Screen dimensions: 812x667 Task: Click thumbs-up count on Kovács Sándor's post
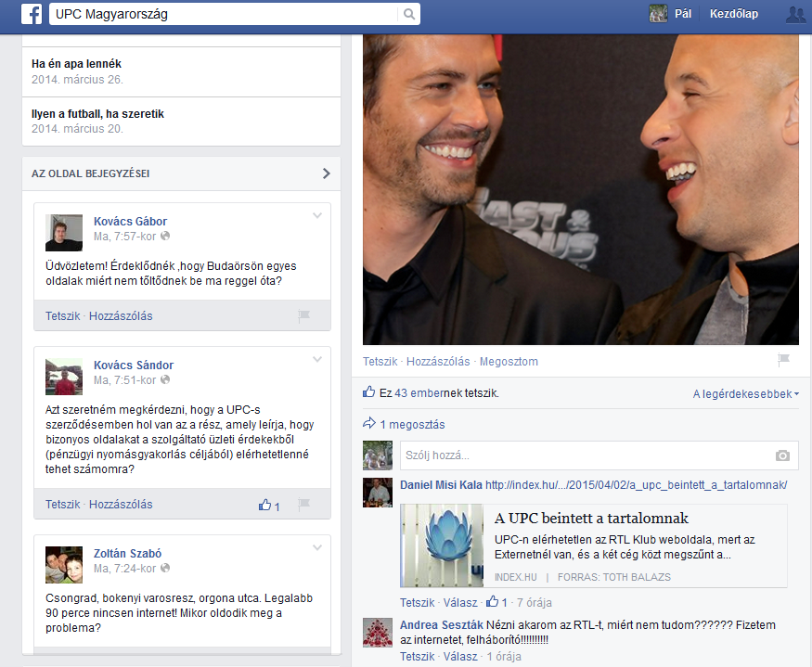269,505
